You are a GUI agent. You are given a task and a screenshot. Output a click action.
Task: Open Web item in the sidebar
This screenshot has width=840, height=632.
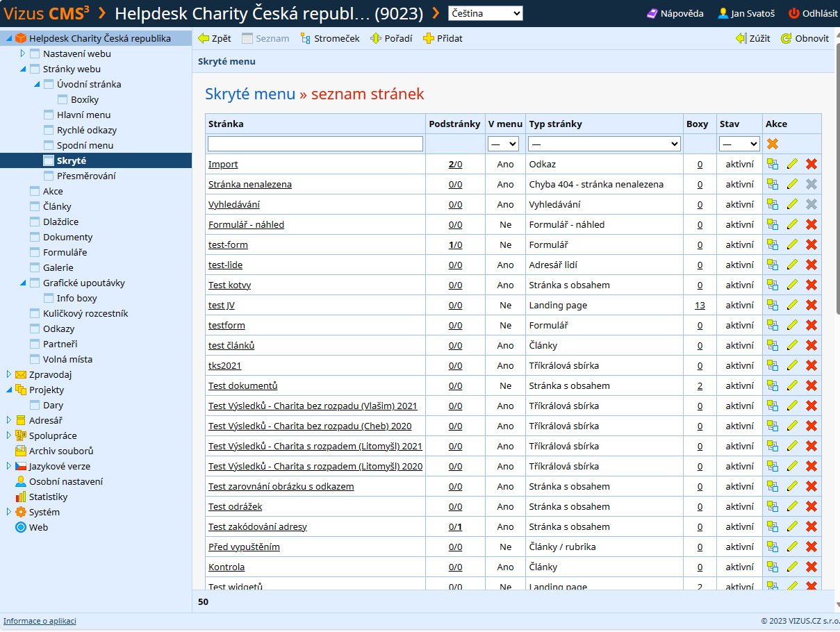point(38,527)
